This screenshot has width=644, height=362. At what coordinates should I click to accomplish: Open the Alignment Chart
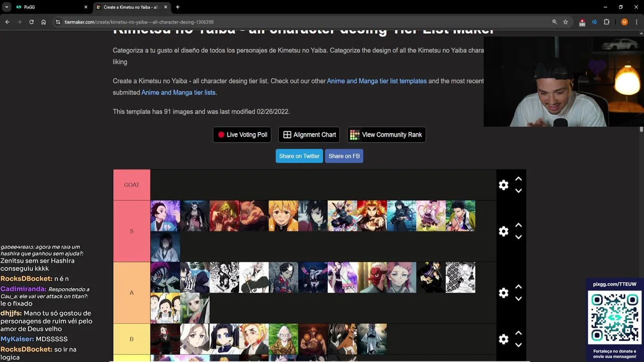[x=309, y=135]
